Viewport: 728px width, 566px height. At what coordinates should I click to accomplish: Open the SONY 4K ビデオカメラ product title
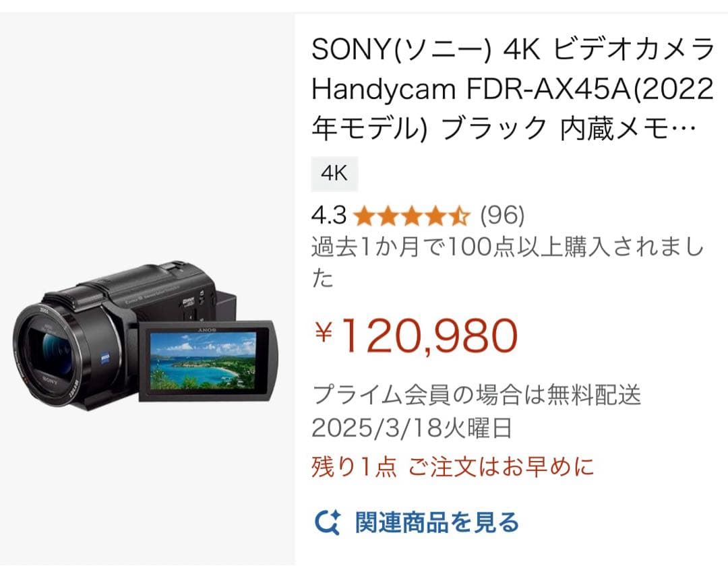tap(512, 88)
